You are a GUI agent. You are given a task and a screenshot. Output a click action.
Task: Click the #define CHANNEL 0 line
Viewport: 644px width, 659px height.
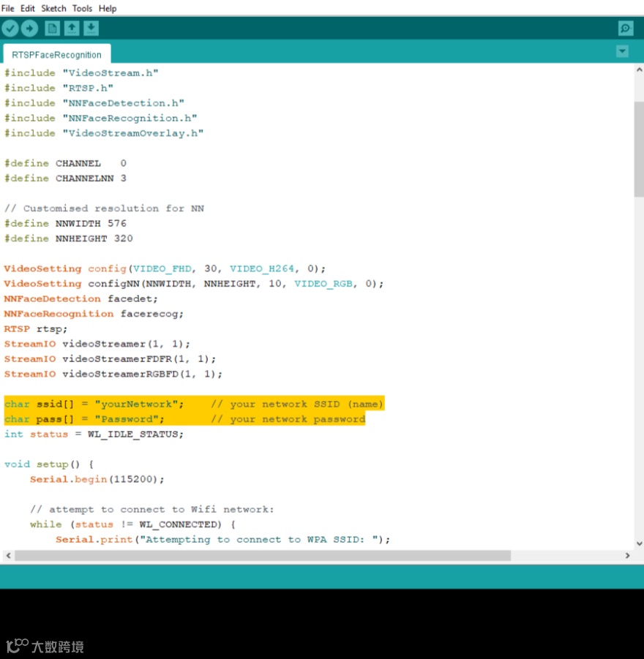[65, 164]
